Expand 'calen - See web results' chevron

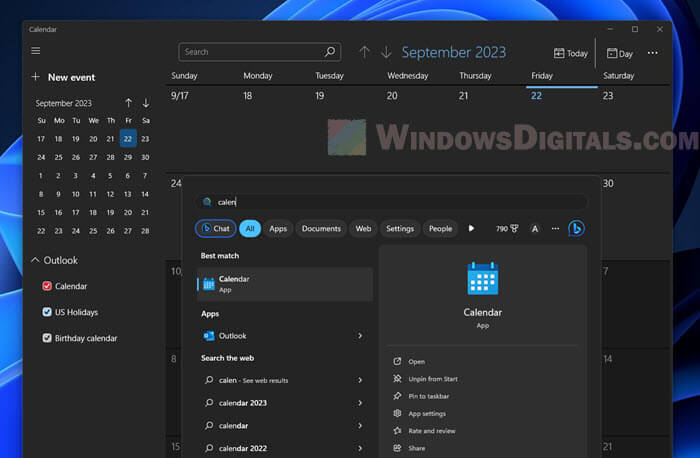coord(360,380)
